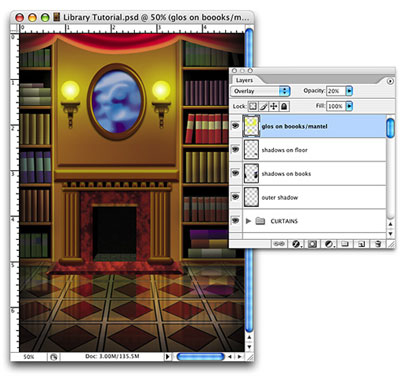Image resolution: width=400 pixels, height=388 pixels.
Task: Click the document scroll right arrow
Action: (239, 357)
